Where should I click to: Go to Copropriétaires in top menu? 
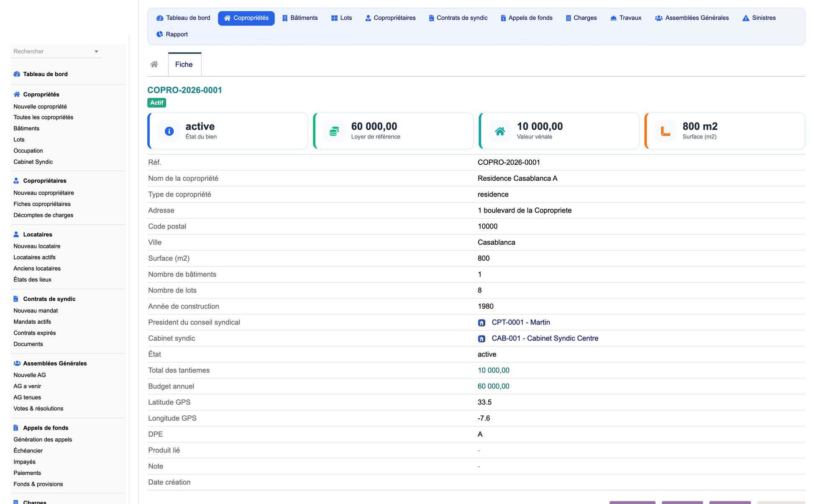tap(390, 18)
